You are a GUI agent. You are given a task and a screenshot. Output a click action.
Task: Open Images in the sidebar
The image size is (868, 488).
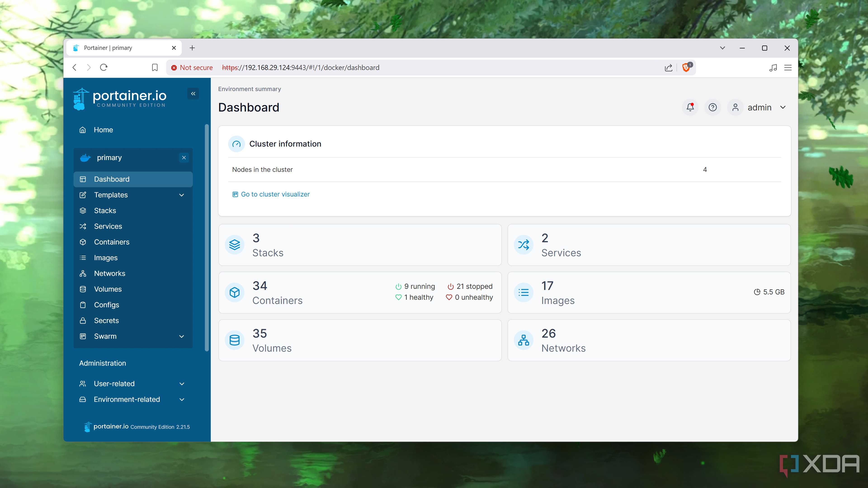click(x=133, y=258)
